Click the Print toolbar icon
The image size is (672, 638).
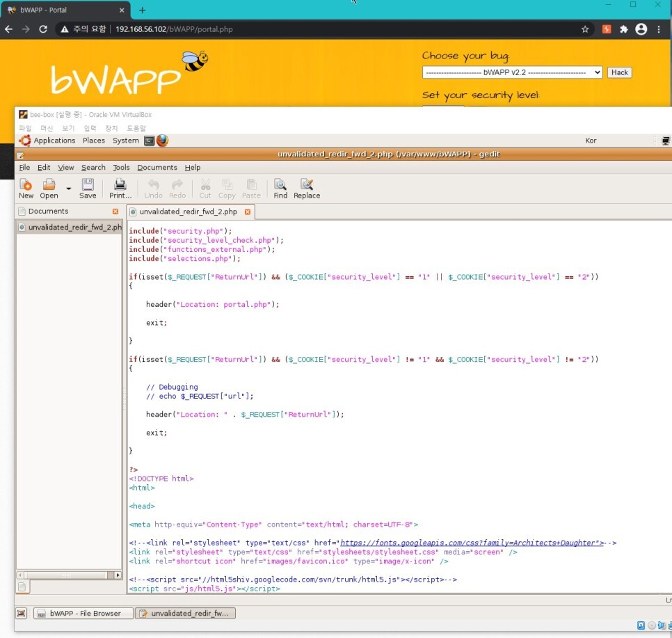(120, 189)
